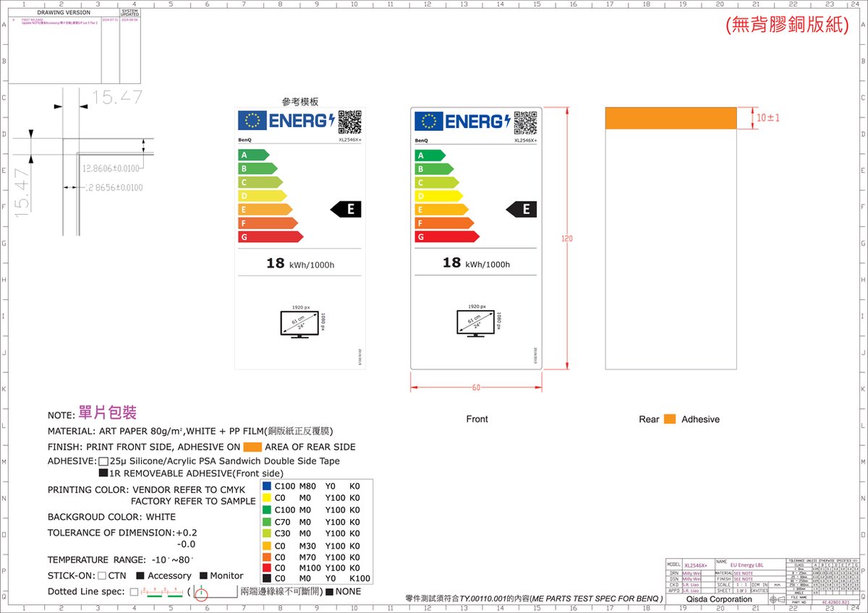Click the red circle in the Dotted Line spec

(x=201, y=596)
